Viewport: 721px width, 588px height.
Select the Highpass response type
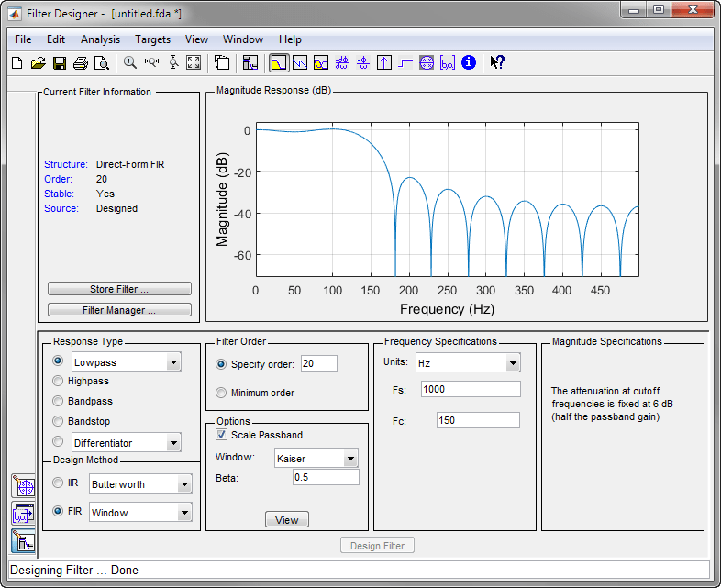59,381
